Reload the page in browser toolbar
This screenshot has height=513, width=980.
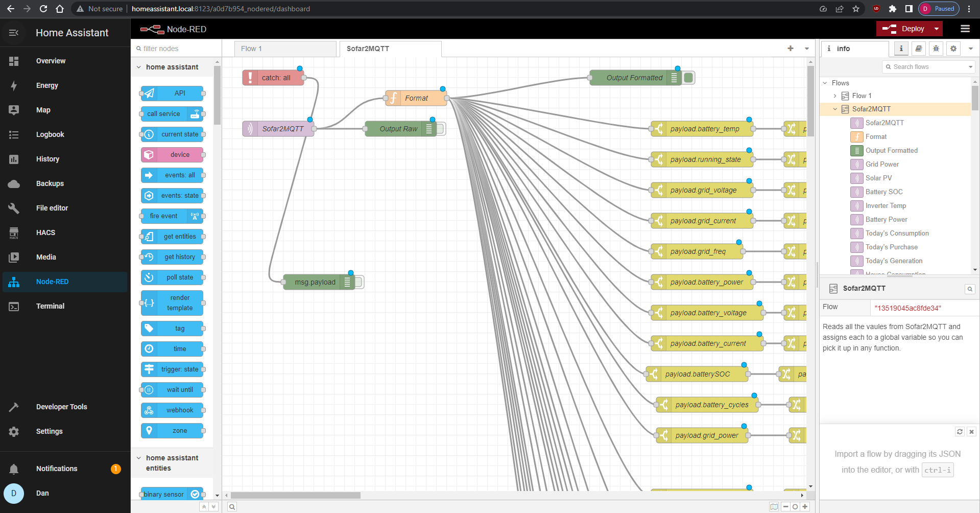coord(43,9)
